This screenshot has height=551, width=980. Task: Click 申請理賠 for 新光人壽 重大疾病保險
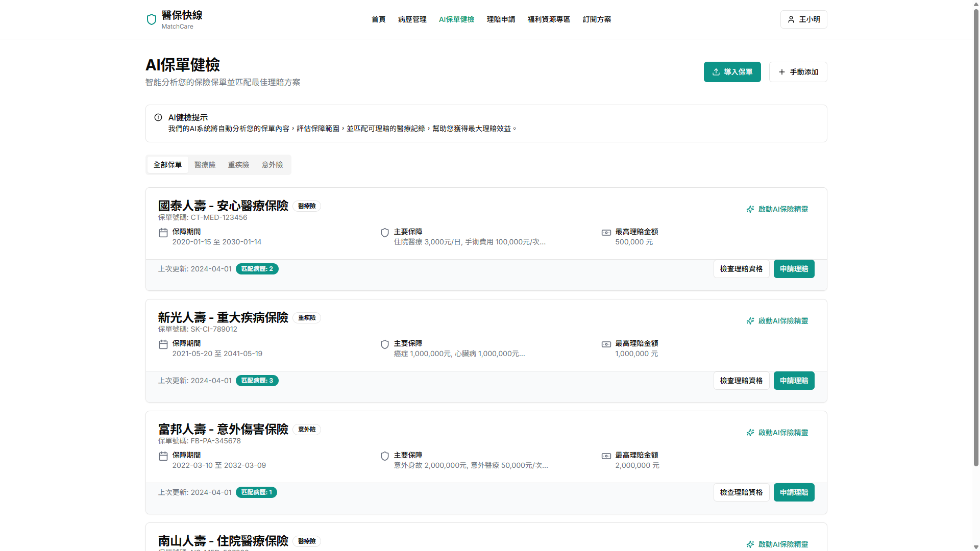(794, 381)
